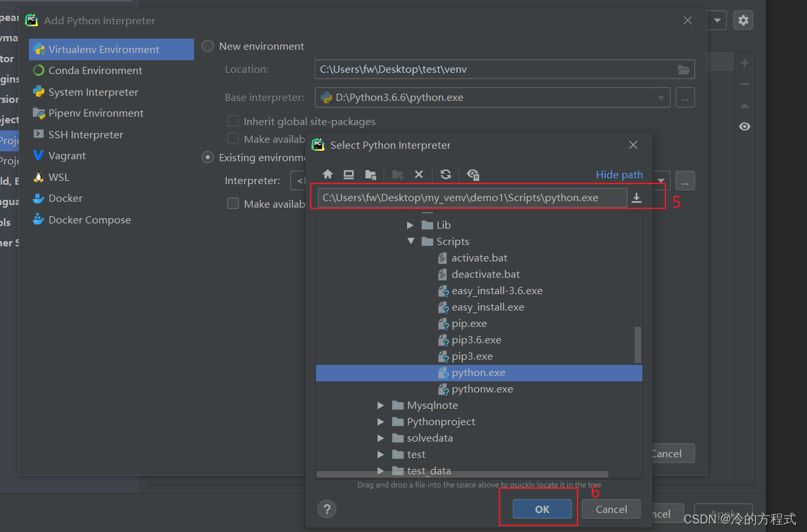Viewport: 807px width, 532px height.
Task: Click the upgrade arrow icon on right
Action: (745, 105)
